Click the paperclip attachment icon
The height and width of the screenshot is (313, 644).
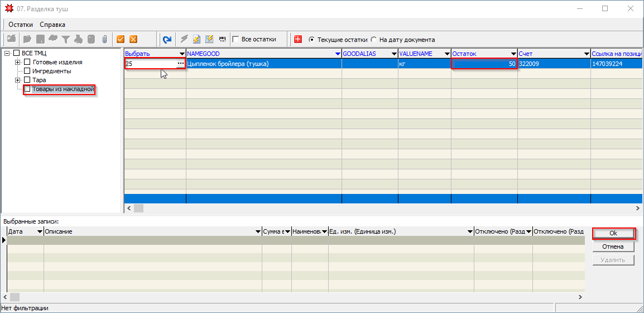click(x=104, y=39)
